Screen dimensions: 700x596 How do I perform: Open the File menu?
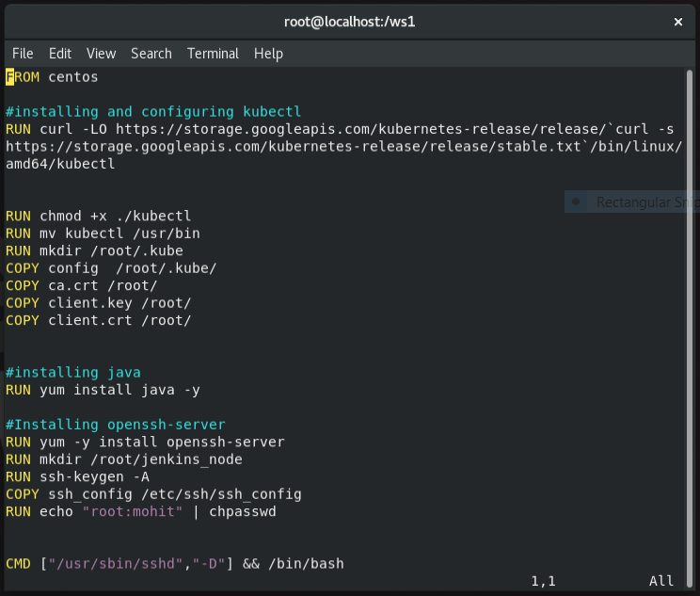pos(23,54)
